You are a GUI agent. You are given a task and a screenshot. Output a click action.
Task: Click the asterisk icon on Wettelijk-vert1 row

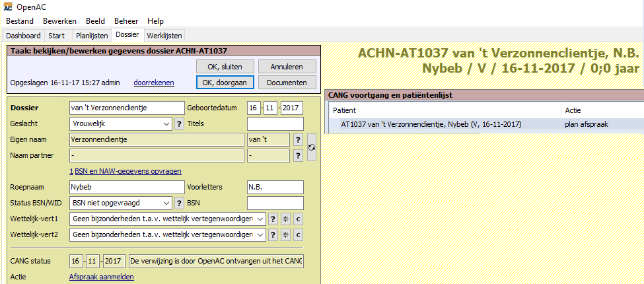click(285, 219)
